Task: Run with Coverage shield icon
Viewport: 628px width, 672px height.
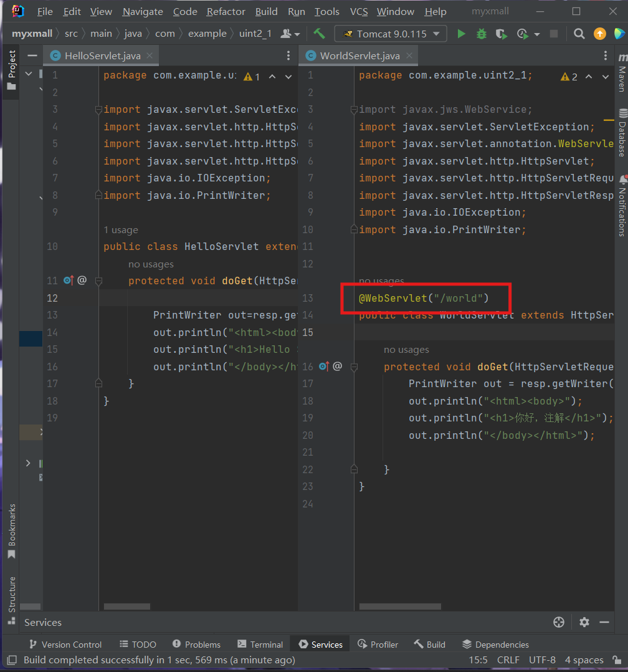Action: tap(501, 34)
